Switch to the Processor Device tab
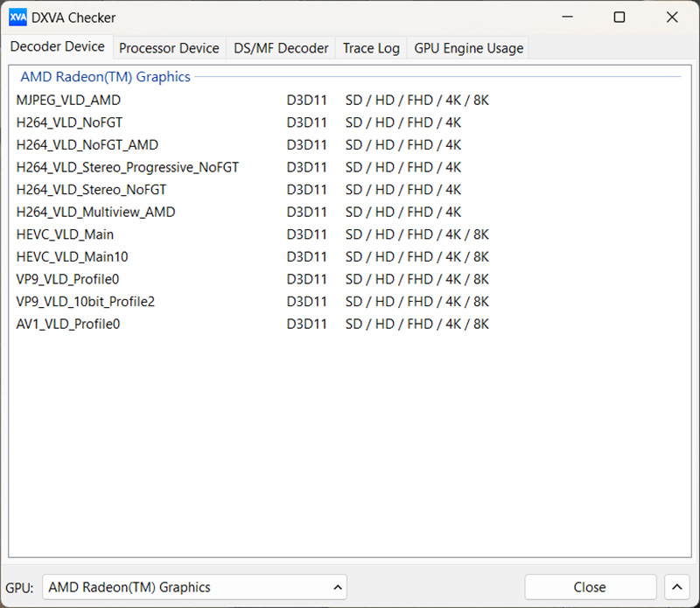This screenshot has width=700, height=608. [169, 48]
